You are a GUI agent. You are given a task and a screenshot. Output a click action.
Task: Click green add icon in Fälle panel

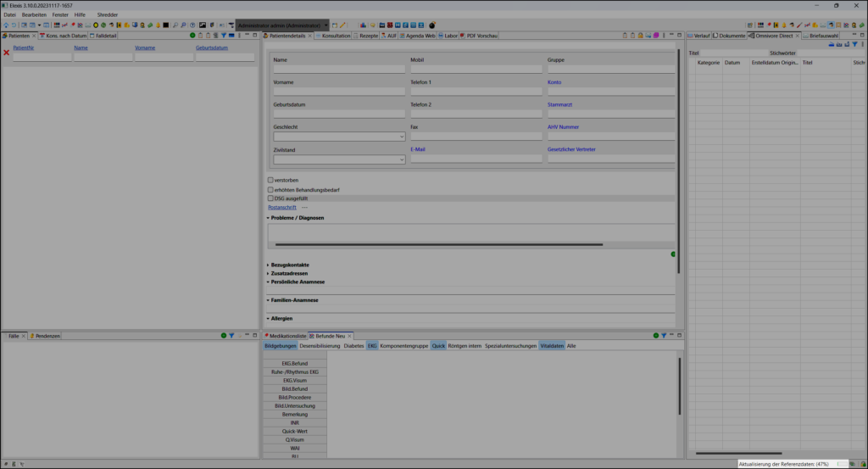[x=223, y=336]
